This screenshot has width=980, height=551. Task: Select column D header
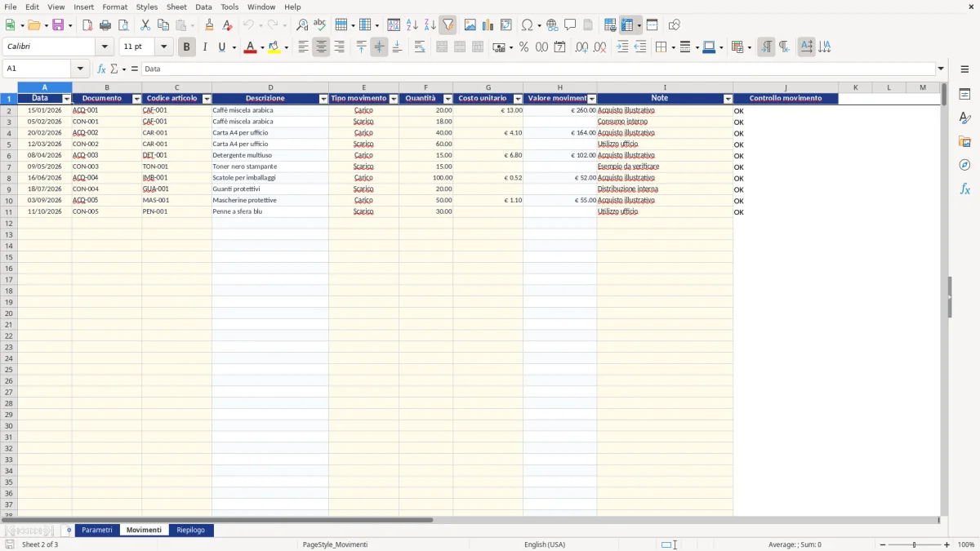point(270,87)
